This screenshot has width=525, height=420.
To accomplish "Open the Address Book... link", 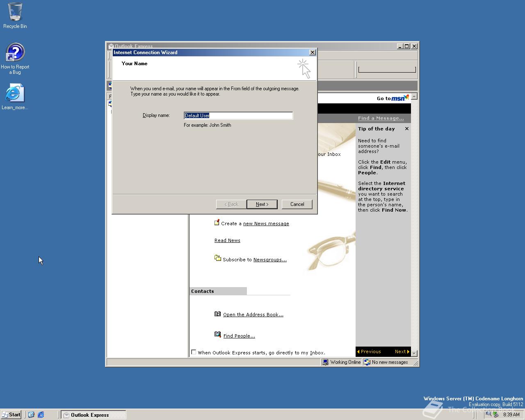I will [x=253, y=315].
